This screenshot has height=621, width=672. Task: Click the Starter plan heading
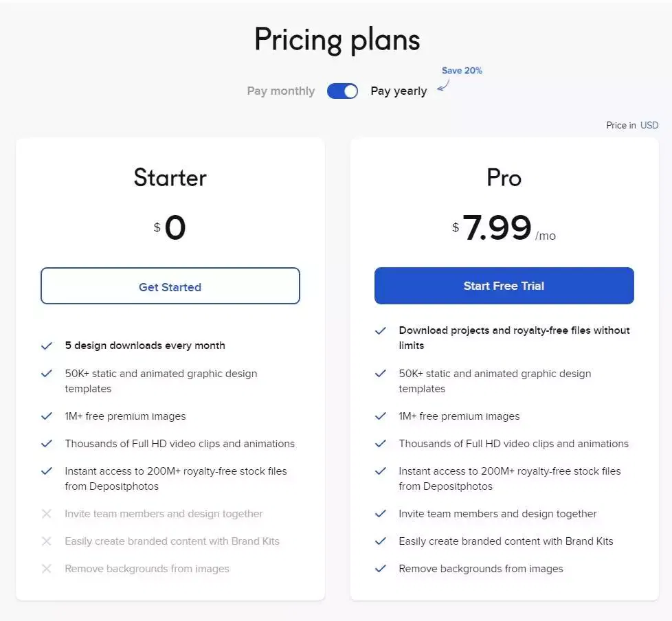click(170, 178)
